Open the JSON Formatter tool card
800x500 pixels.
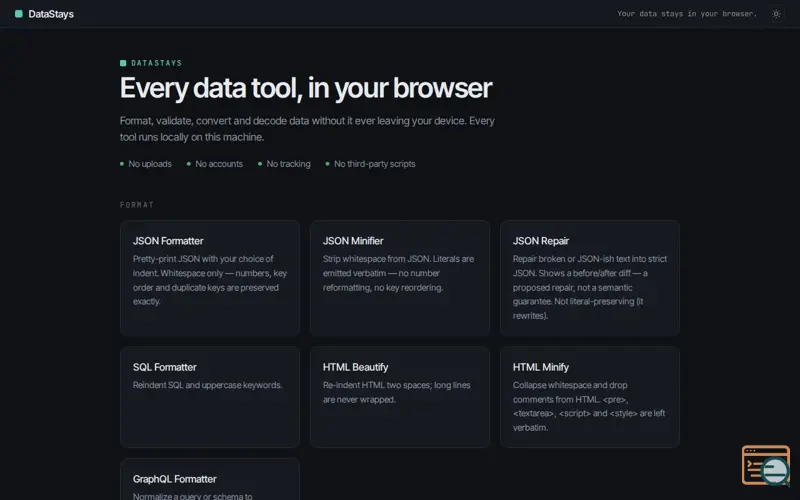[210, 278]
